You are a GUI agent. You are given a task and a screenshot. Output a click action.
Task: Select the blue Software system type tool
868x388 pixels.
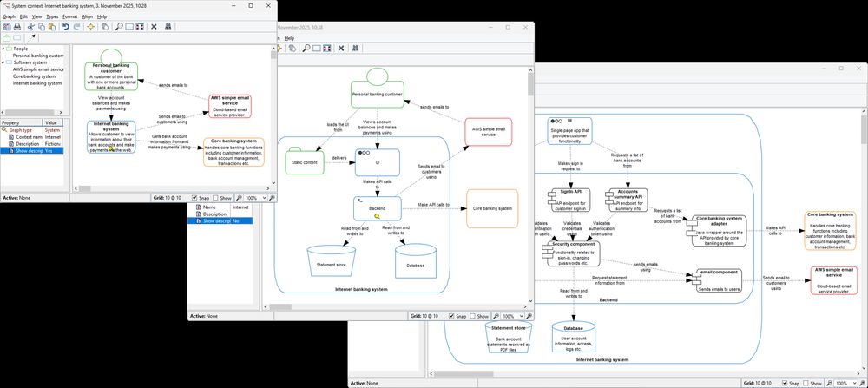(17, 38)
